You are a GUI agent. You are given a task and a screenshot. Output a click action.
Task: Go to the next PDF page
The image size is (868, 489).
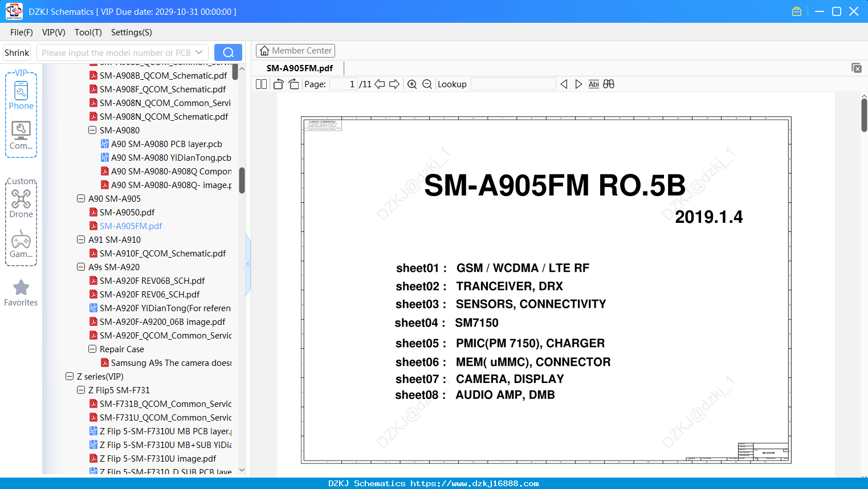pos(394,84)
